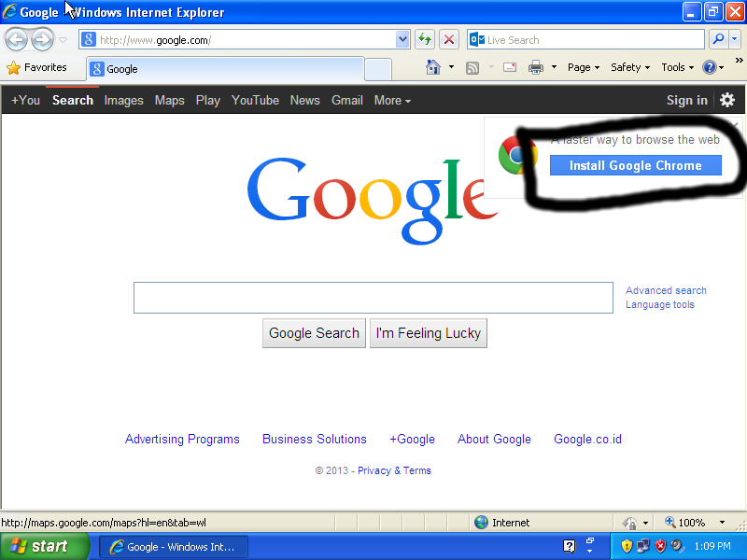Click the Google Search button
This screenshot has width=747, height=560.
pos(314,333)
